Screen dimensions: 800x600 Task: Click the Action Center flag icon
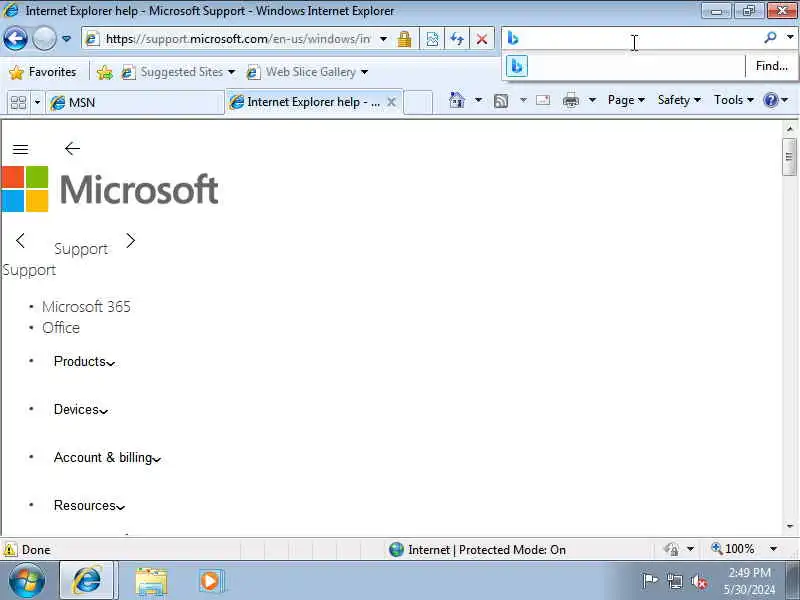pyautogui.click(x=649, y=581)
